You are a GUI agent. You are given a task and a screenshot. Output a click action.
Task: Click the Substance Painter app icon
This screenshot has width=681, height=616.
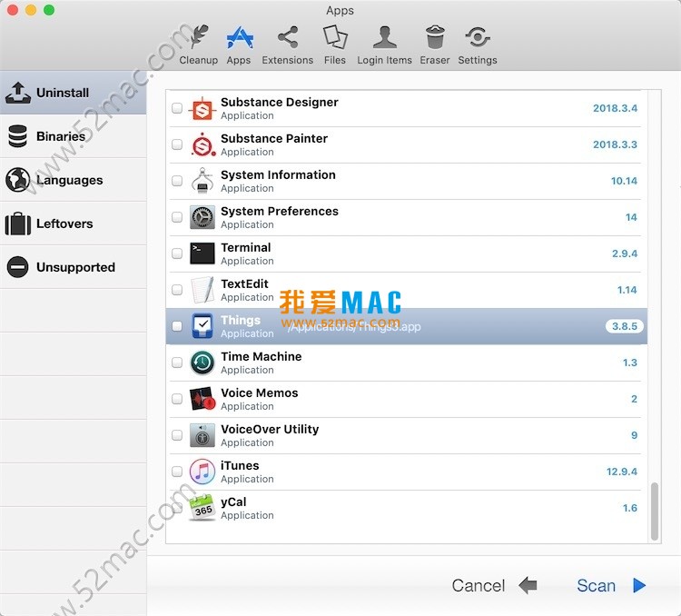[202, 144]
